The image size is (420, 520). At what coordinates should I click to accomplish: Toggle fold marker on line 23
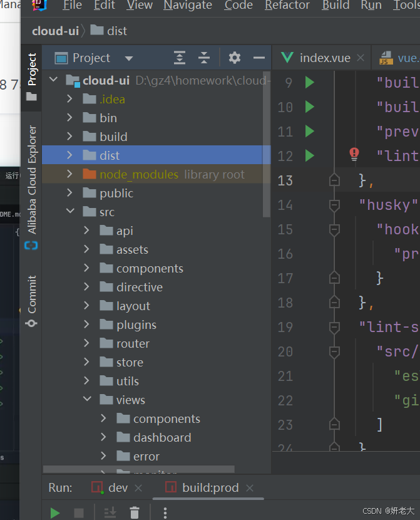[334, 425]
